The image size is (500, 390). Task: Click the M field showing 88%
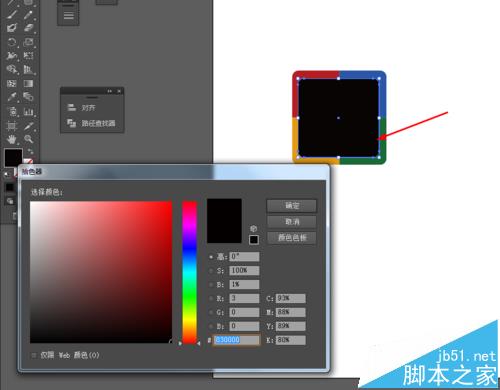pyautogui.click(x=290, y=312)
